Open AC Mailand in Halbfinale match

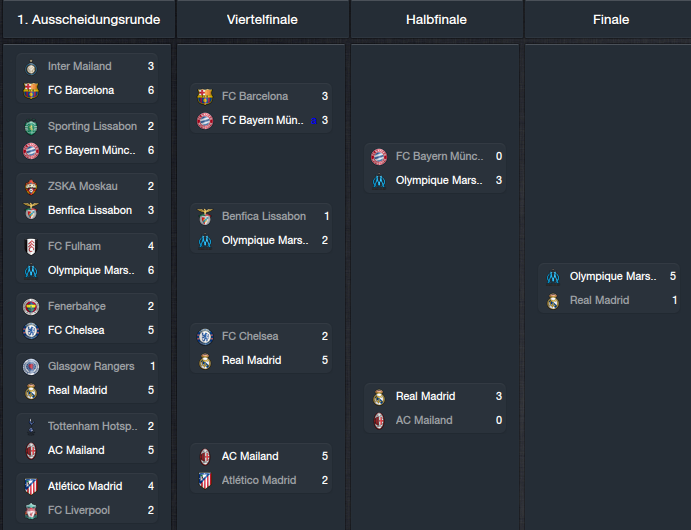click(424, 420)
